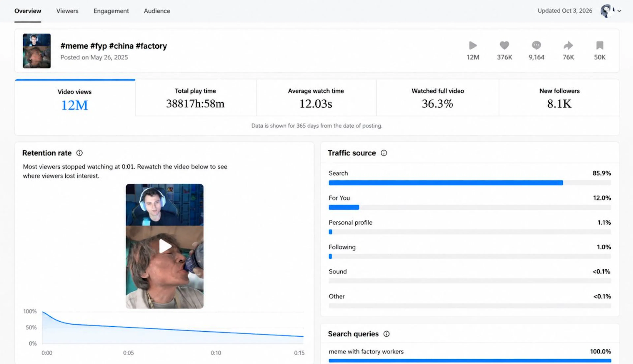This screenshot has width=633, height=364.
Task: Click the 85.9% Search percentage value
Action: [x=602, y=173]
